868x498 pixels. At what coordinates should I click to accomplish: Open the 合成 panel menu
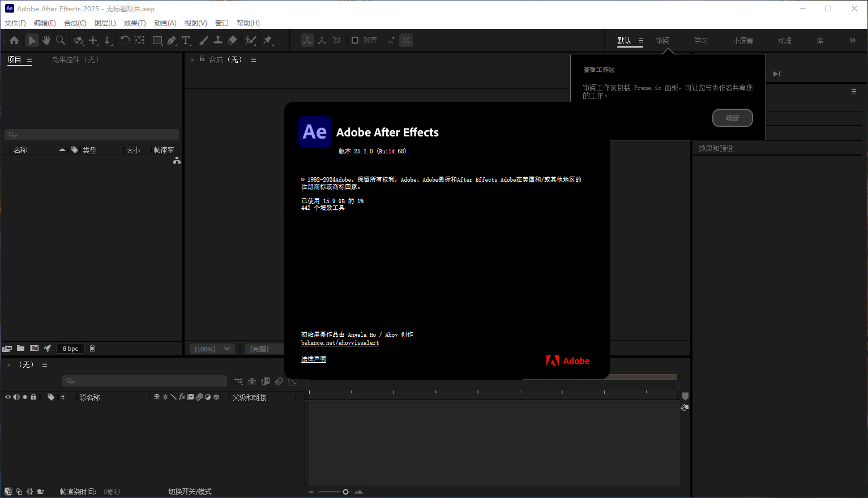click(254, 59)
